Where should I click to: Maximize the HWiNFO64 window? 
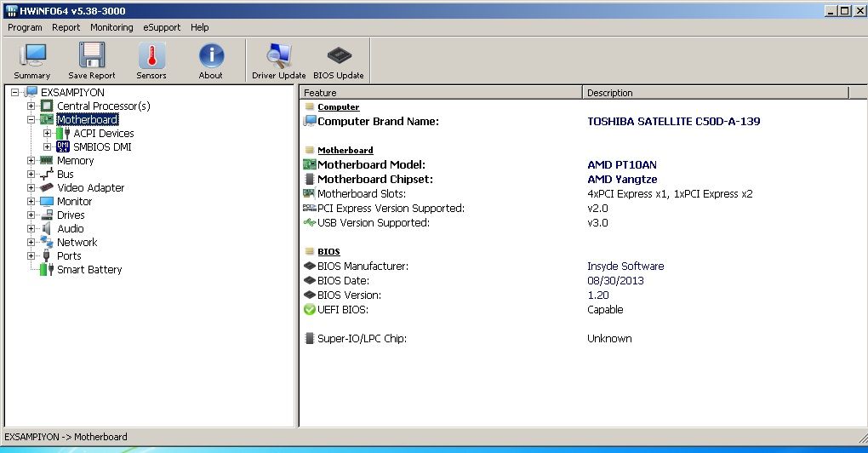pyautogui.click(x=845, y=10)
